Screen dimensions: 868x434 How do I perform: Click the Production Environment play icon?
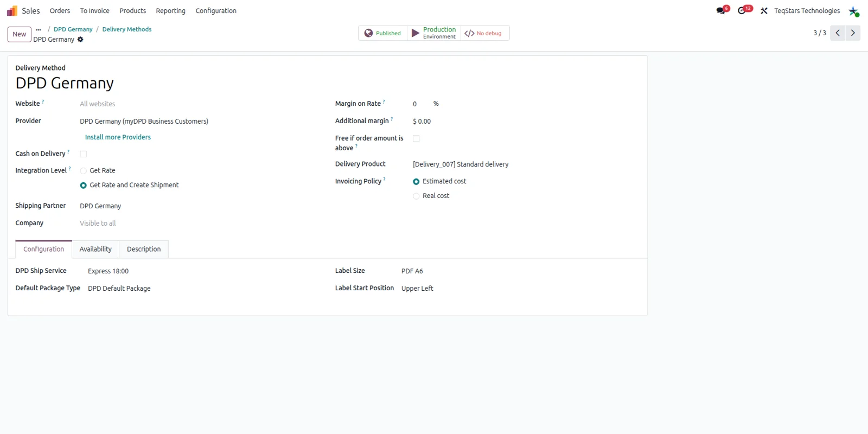point(416,33)
